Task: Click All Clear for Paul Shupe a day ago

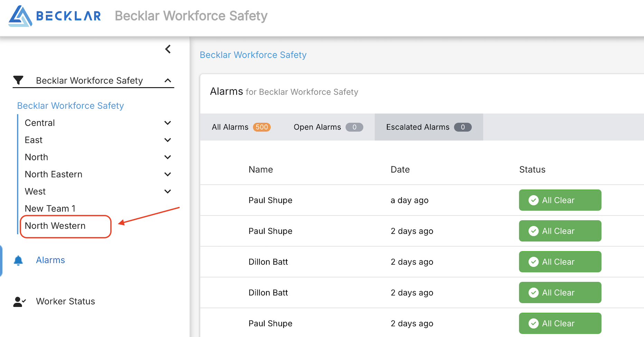Action: tap(560, 200)
